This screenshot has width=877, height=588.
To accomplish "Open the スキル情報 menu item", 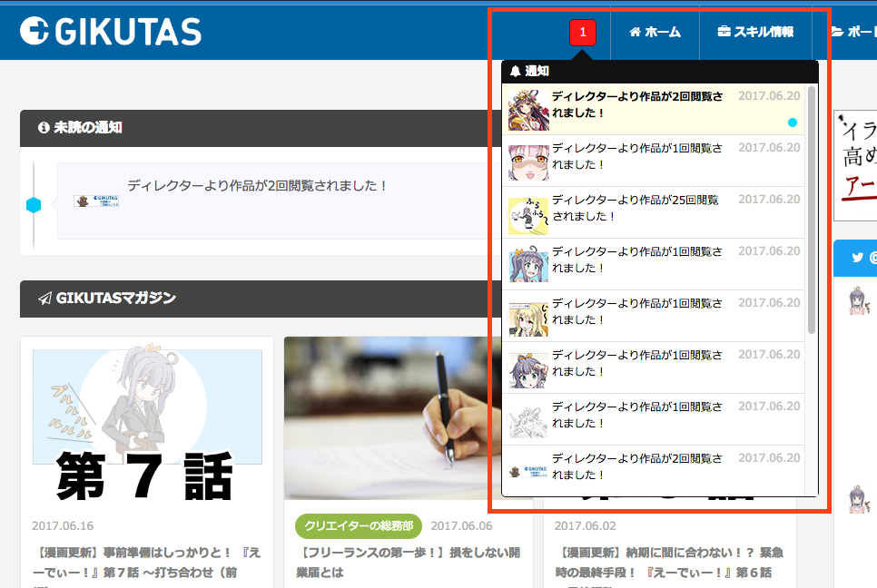I will [x=755, y=32].
